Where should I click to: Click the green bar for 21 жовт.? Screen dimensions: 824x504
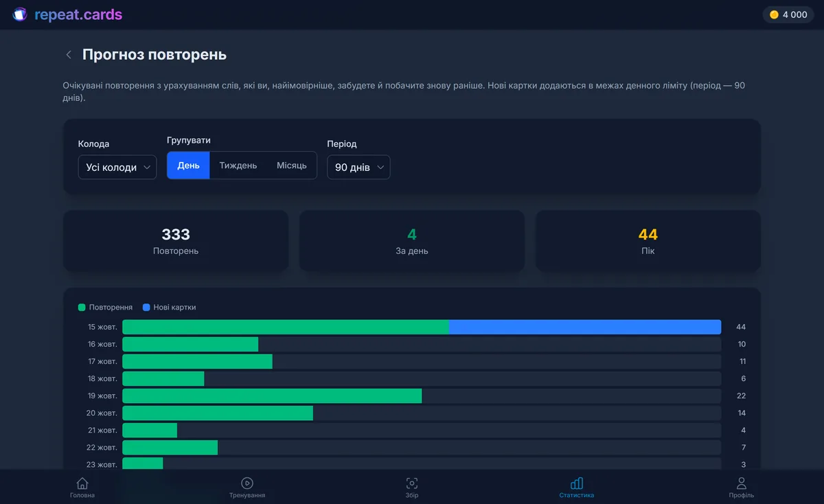coord(150,430)
